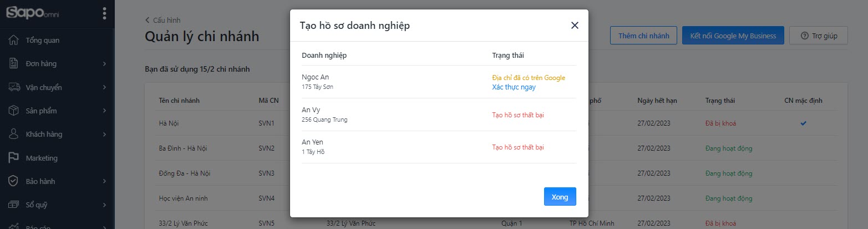Click the Đơn hàng clipboard icon
The image size is (868, 229).
pyautogui.click(x=14, y=63)
